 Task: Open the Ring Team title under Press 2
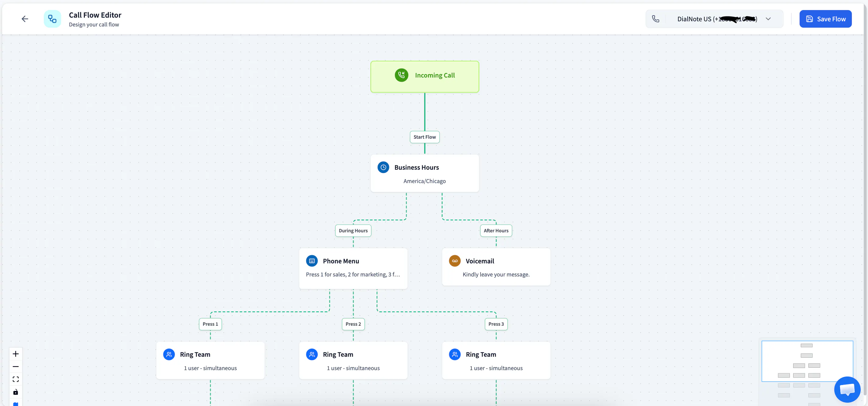[338, 354]
